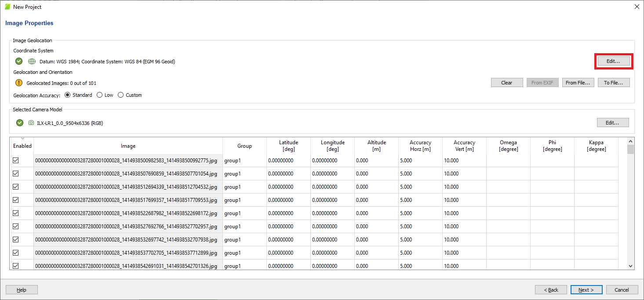
Task: Click the green checkmark beside Coordinate System datum
Action: (x=19, y=62)
